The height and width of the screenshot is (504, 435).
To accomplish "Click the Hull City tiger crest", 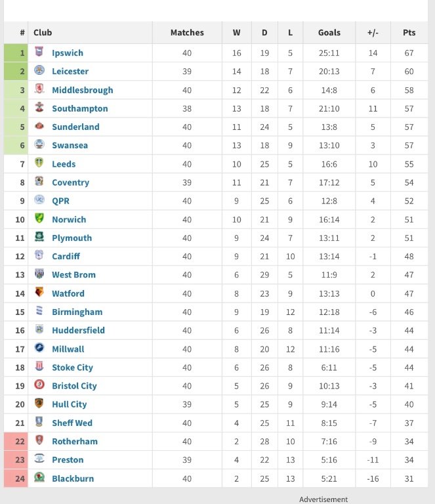I will (x=39, y=403).
